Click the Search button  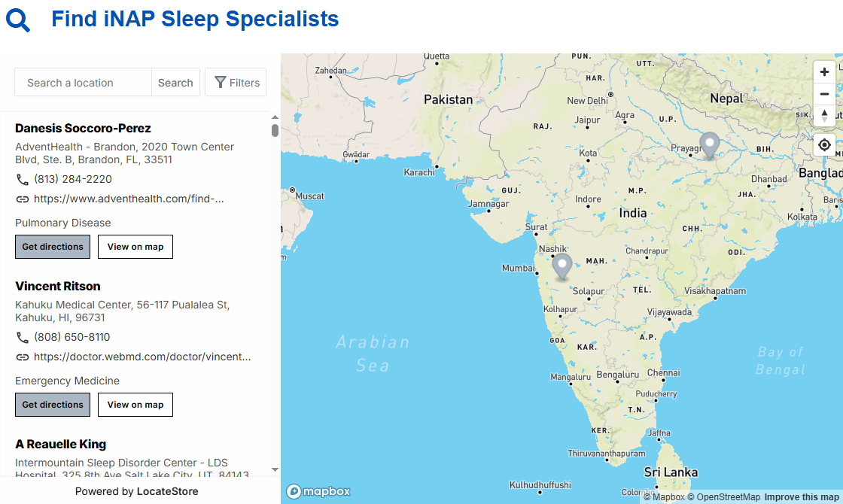click(175, 83)
